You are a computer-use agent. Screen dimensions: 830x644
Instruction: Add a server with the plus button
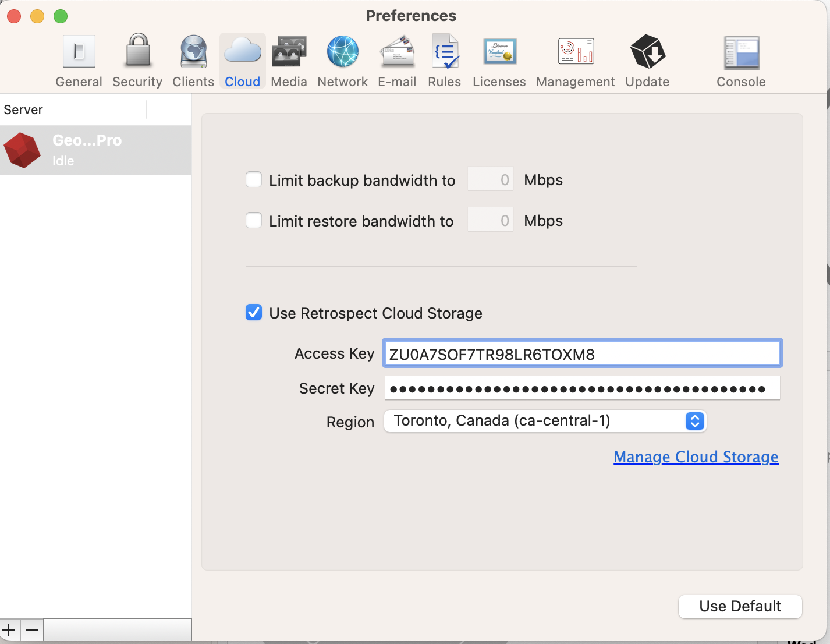[10, 630]
